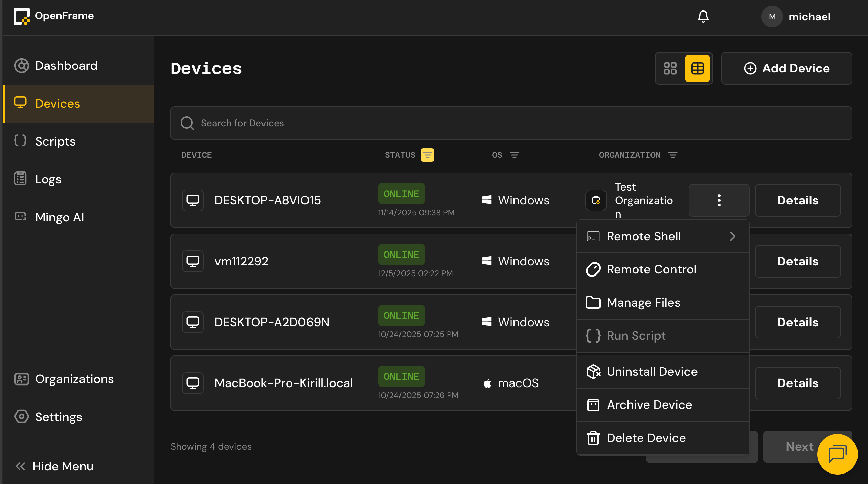868x484 pixels.
Task: Open the Status column filter
Action: (427, 155)
